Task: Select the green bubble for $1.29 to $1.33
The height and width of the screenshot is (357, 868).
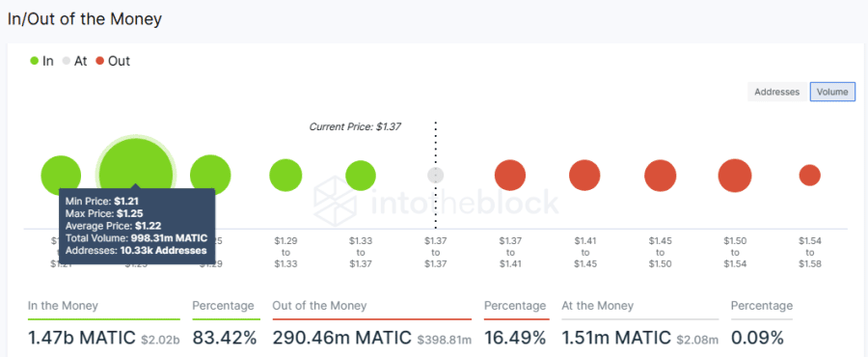Action: pyautogui.click(x=285, y=176)
